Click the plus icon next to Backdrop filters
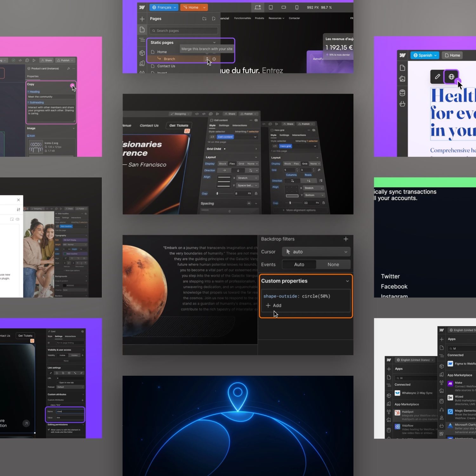Screen dimensions: 476x476 pyautogui.click(x=346, y=239)
